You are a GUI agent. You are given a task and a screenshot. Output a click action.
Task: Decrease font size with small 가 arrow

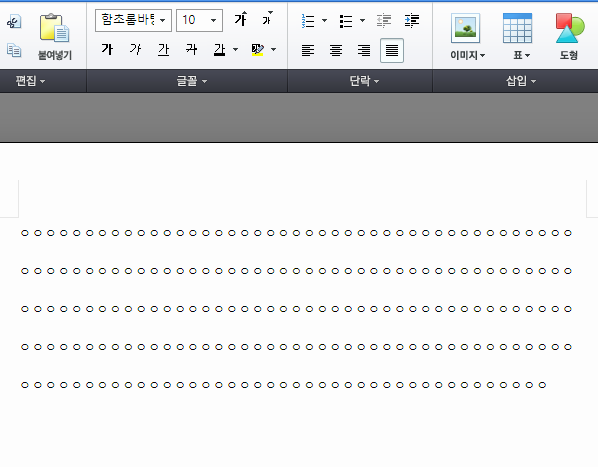click(x=267, y=18)
